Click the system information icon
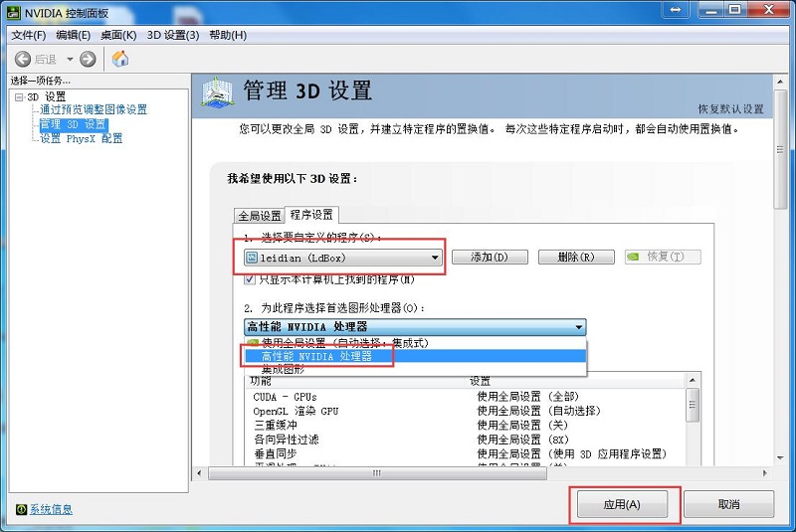The image size is (796, 532). click(21, 509)
